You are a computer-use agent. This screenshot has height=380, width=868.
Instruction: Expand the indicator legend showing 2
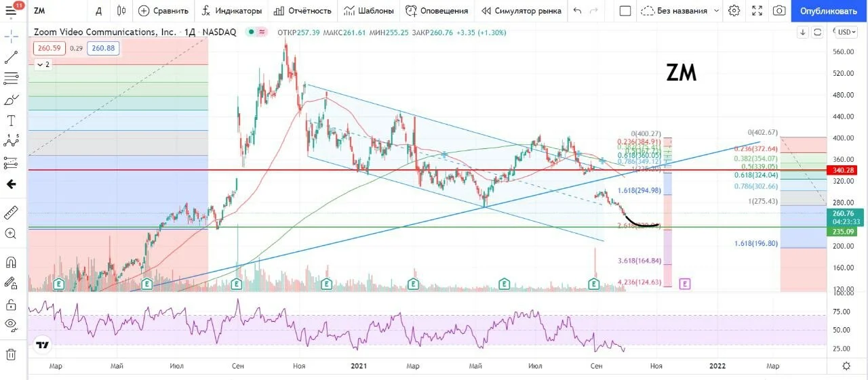(43, 64)
